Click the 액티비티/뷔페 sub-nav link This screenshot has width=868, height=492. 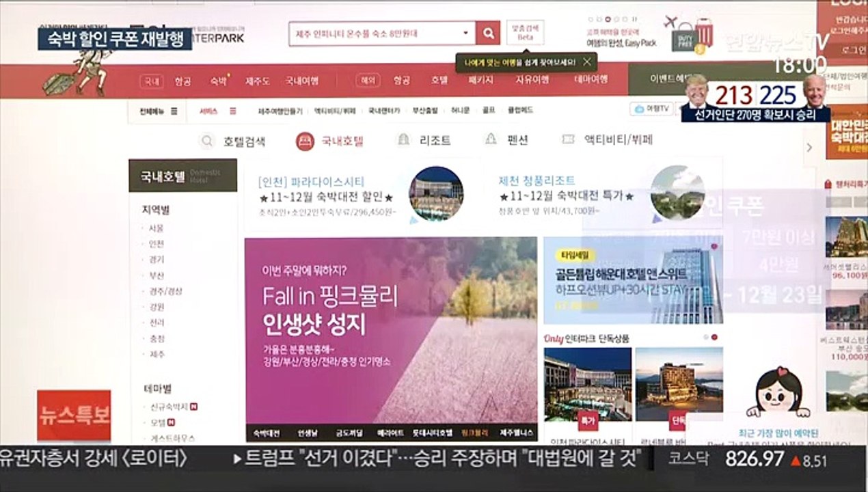(335, 111)
